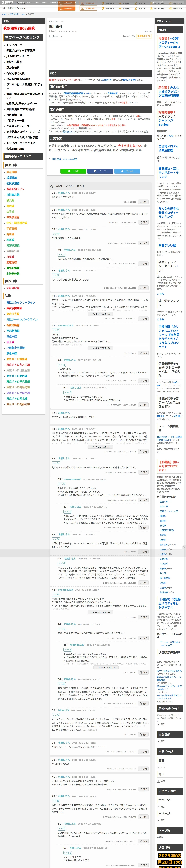The width and height of the screenshot is (186, 868).
Task: Open the 東京メトロ銀座線 link
Action: click(17, 359)
